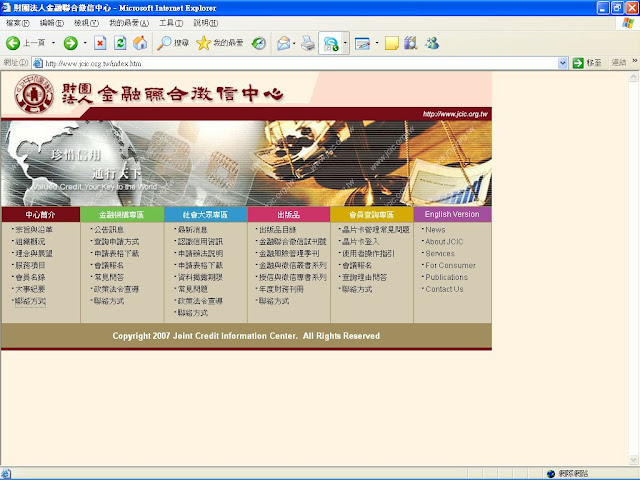Click the JCIC round logo emblem

(34, 94)
